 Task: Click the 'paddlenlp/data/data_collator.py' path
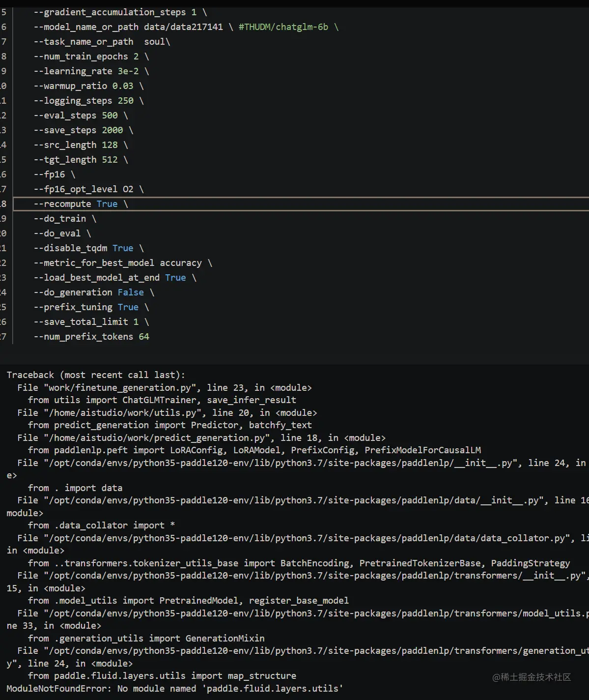point(307,538)
